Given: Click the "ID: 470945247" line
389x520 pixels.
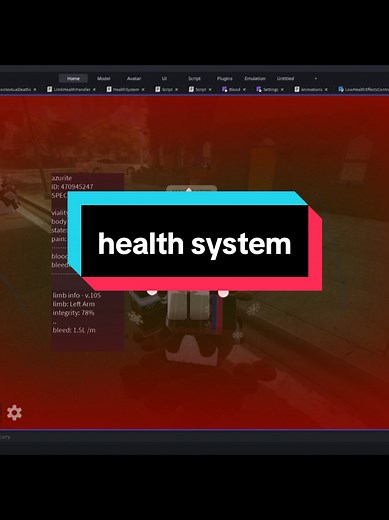Looking at the screenshot, I should 72,187.
